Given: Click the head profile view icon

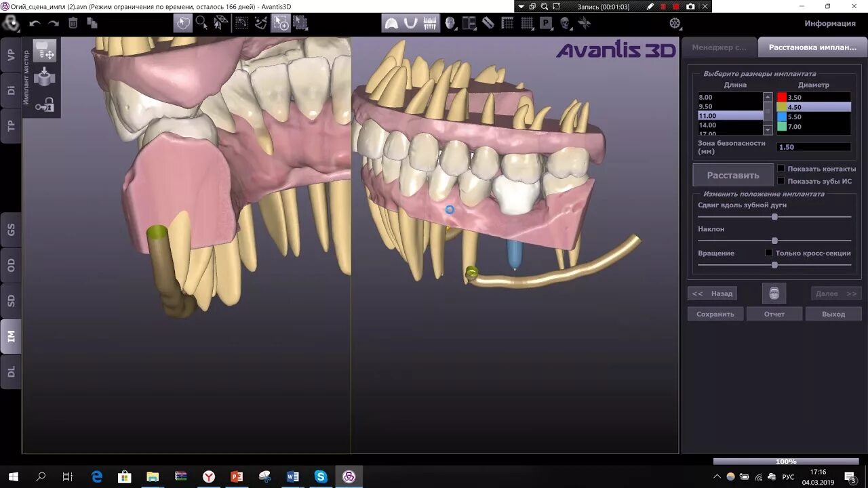Looking at the screenshot, I should (x=450, y=23).
